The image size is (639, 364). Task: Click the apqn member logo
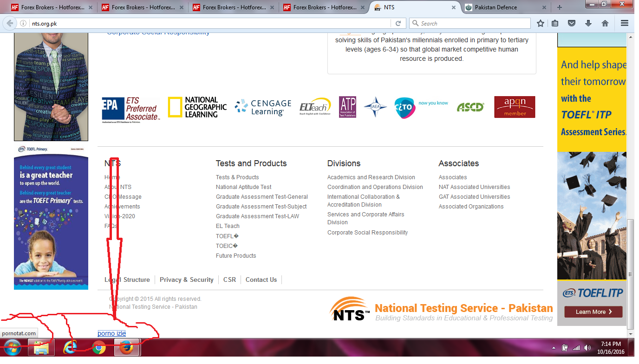pos(515,107)
